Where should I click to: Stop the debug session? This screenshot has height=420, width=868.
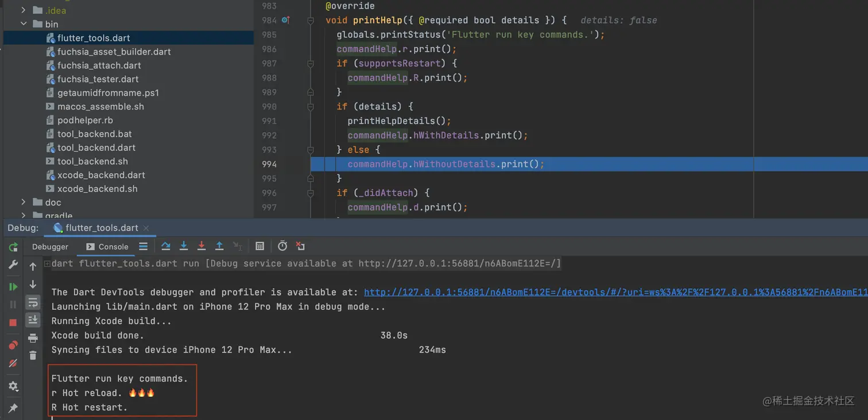(13, 323)
